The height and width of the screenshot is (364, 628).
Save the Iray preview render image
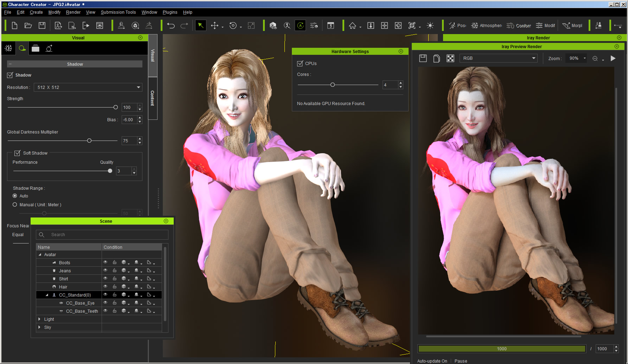(x=423, y=58)
